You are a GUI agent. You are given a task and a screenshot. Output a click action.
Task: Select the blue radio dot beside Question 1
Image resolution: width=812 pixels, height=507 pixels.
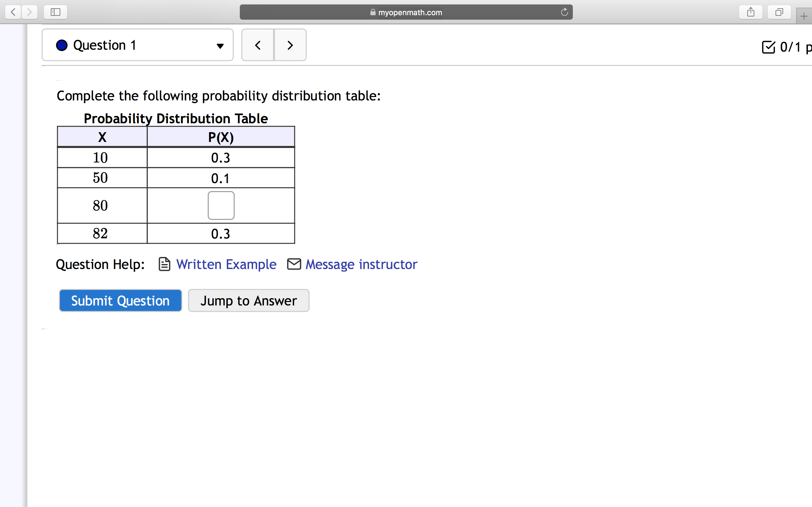click(x=62, y=45)
